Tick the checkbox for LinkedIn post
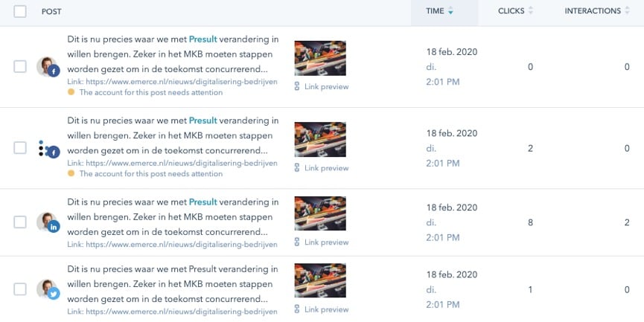This screenshot has height=322, width=644. pos(20,222)
